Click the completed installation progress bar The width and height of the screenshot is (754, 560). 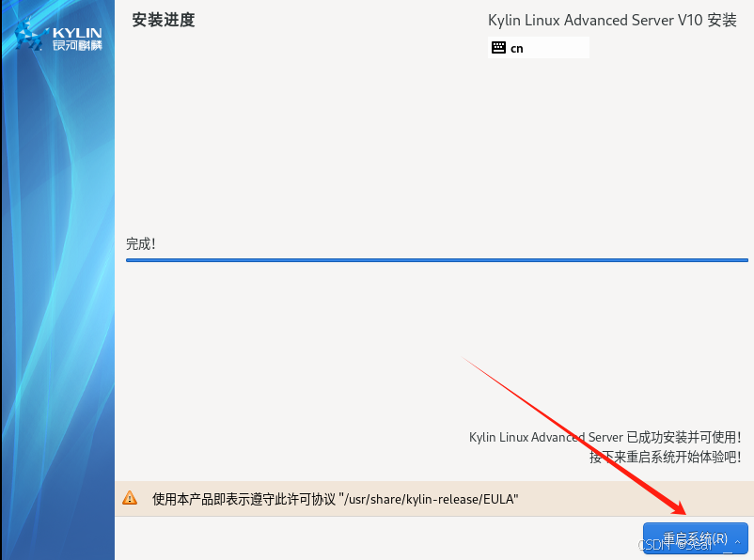436,260
